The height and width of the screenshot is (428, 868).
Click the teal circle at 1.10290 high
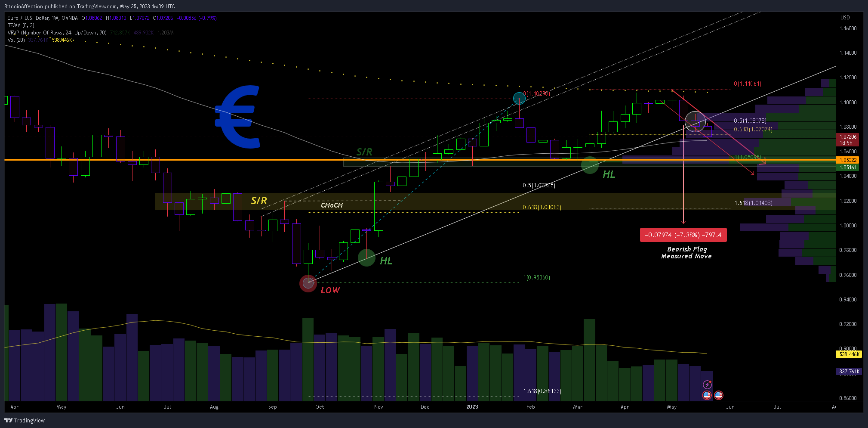[x=519, y=99]
